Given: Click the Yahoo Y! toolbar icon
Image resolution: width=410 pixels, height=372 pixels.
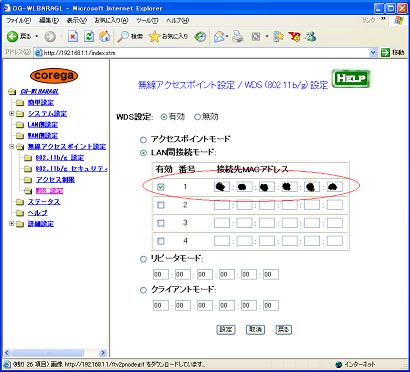Looking at the screenshot, I should 295,36.
